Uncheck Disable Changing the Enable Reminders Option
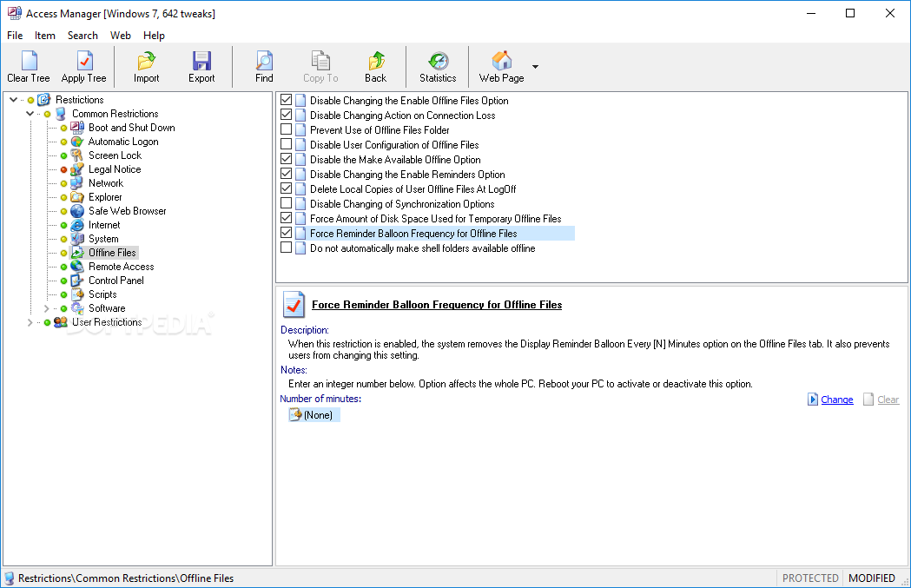 point(286,174)
